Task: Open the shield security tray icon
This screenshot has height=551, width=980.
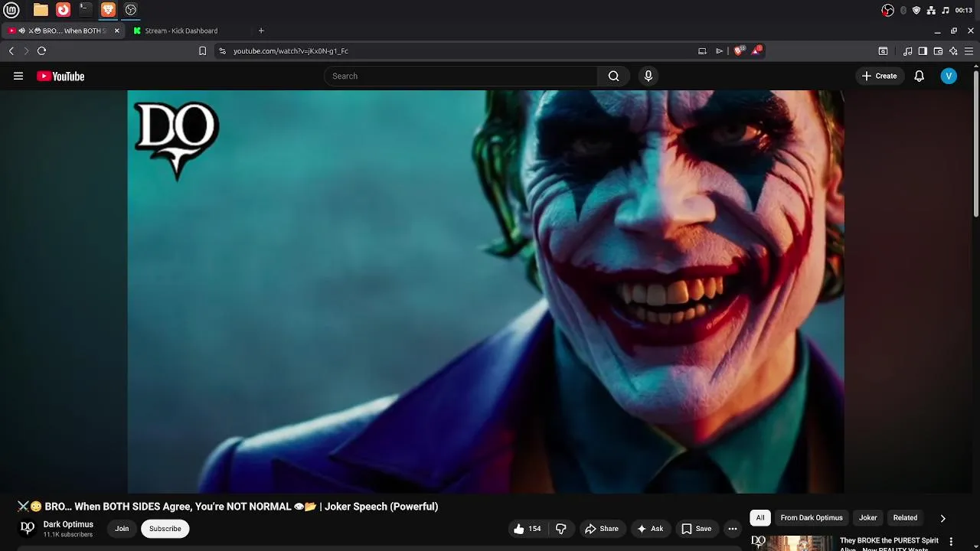Action: point(916,10)
